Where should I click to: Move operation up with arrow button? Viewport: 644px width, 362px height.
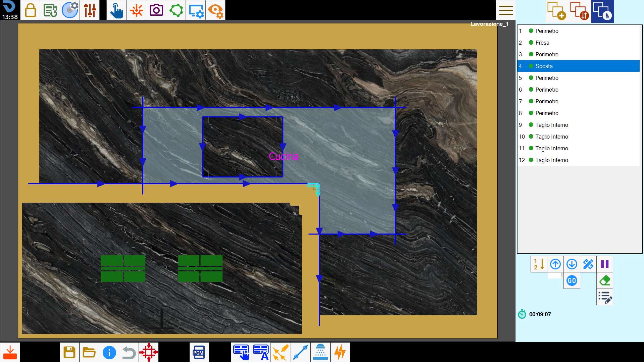(x=555, y=264)
